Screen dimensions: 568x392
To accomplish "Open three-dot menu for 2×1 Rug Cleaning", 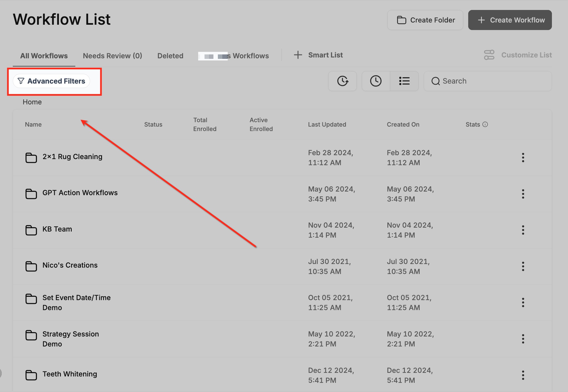I will (523, 157).
